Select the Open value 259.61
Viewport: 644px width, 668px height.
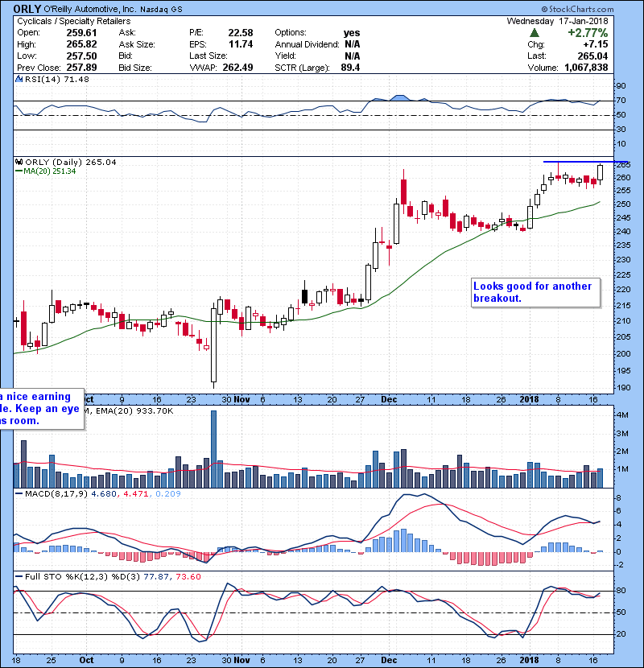(81, 33)
